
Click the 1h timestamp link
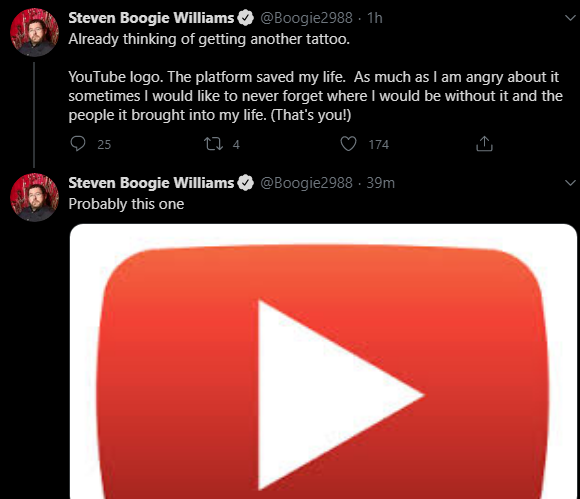point(375,18)
